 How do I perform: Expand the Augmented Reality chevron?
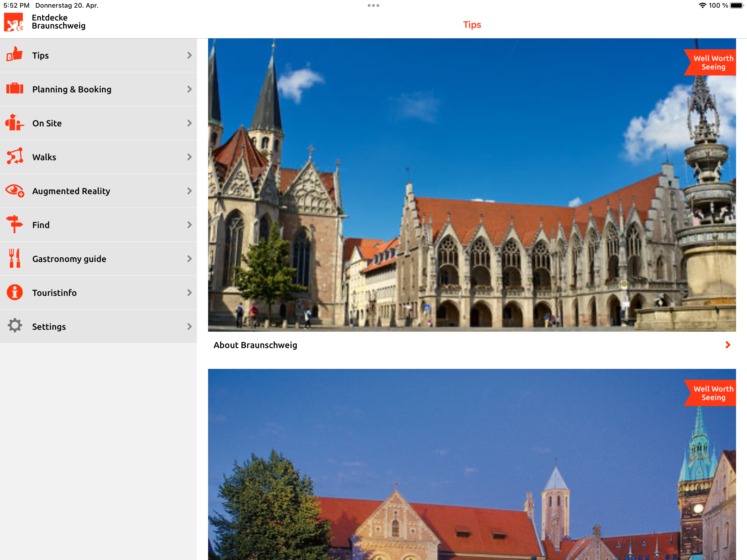(x=189, y=191)
